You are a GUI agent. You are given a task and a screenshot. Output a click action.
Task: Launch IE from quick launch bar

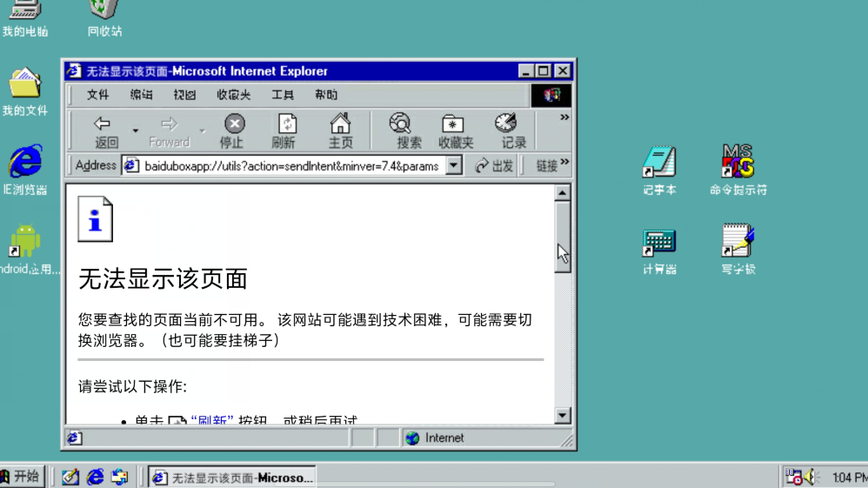[x=95, y=477]
